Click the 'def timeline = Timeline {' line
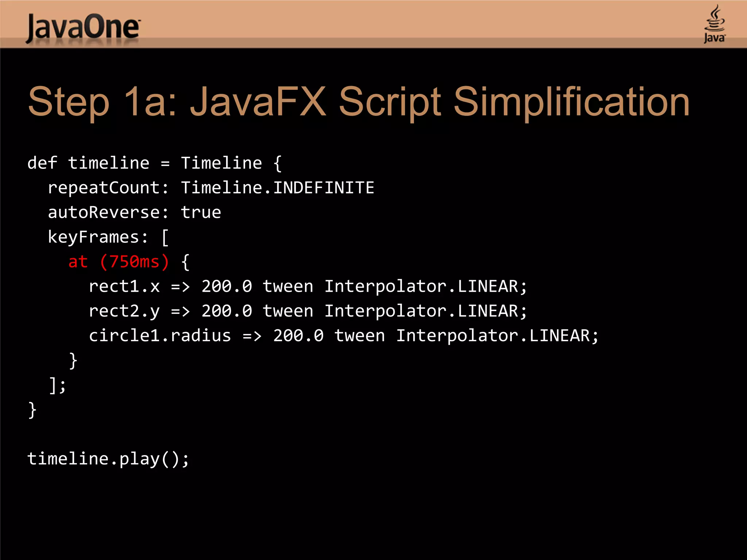747x560 pixels. coord(155,163)
